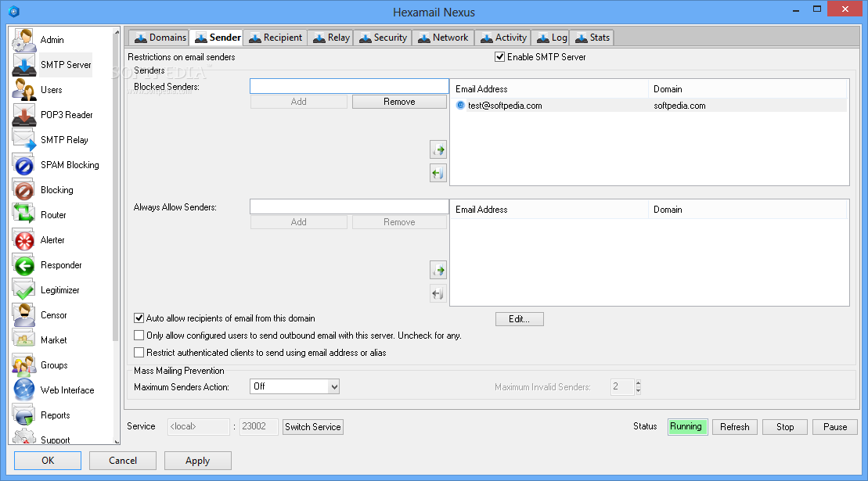Enable Only allow configured users checkbox
Image resolution: width=868 pixels, height=481 pixels.
(139, 336)
